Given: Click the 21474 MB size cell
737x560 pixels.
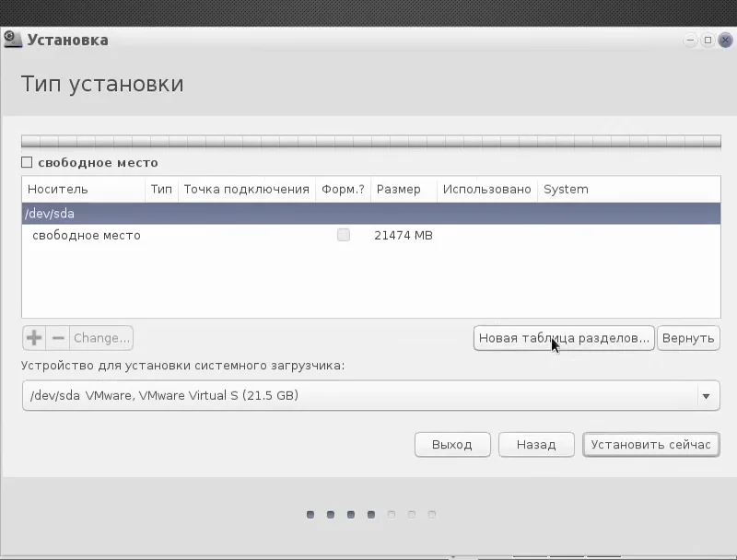Looking at the screenshot, I should click(x=404, y=236).
